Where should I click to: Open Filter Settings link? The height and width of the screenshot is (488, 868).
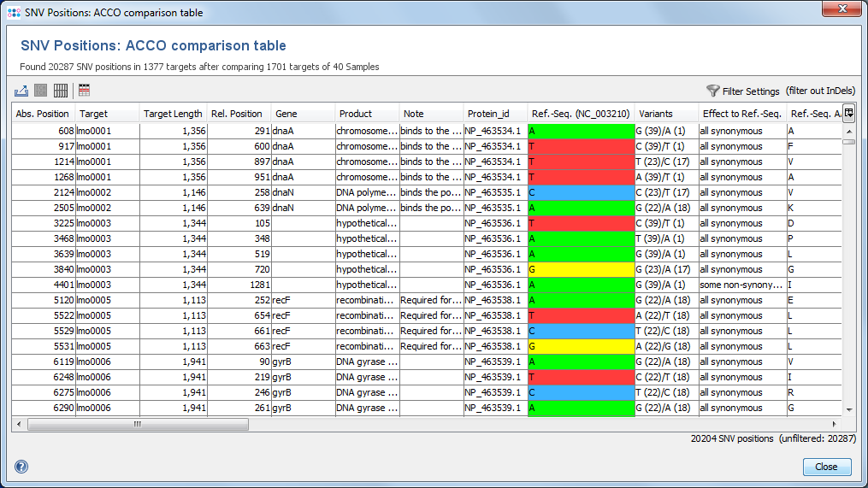click(751, 91)
